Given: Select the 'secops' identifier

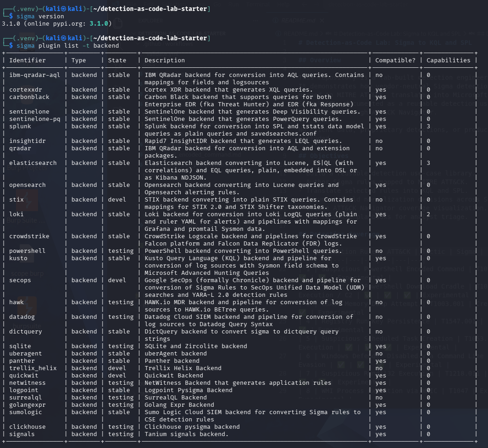Looking at the screenshot, I should tap(20, 280).
